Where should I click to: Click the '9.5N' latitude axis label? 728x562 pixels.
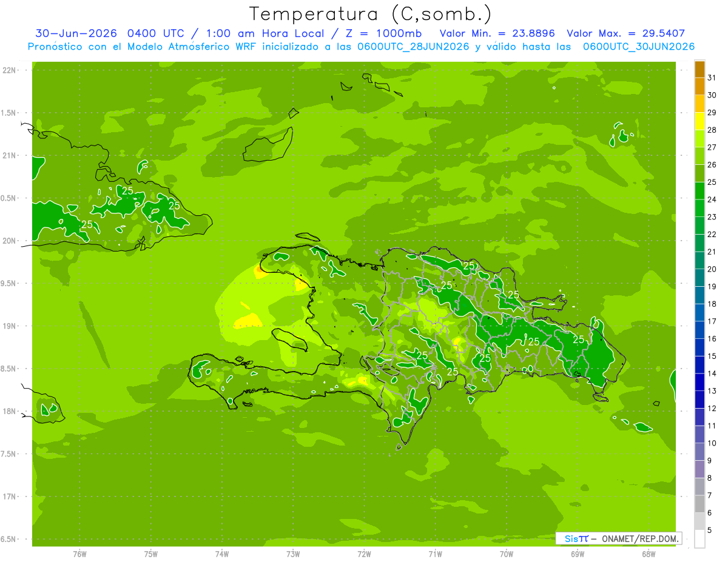(x=9, y=284)
